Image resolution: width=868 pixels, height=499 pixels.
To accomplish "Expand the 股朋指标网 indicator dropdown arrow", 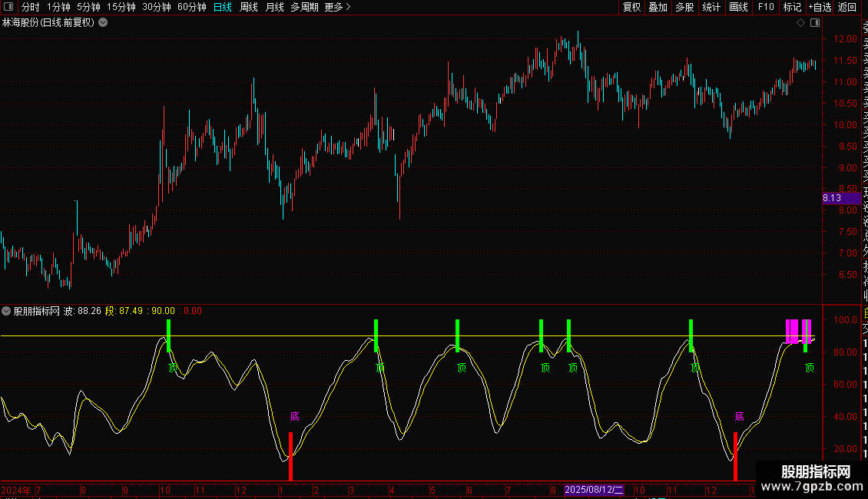I will click(6, 311).
